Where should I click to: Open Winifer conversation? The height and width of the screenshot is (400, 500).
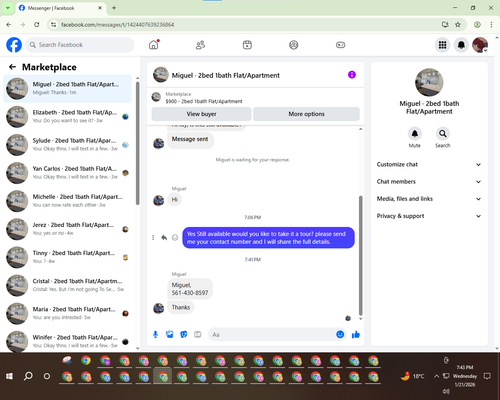tap(67, 341)
